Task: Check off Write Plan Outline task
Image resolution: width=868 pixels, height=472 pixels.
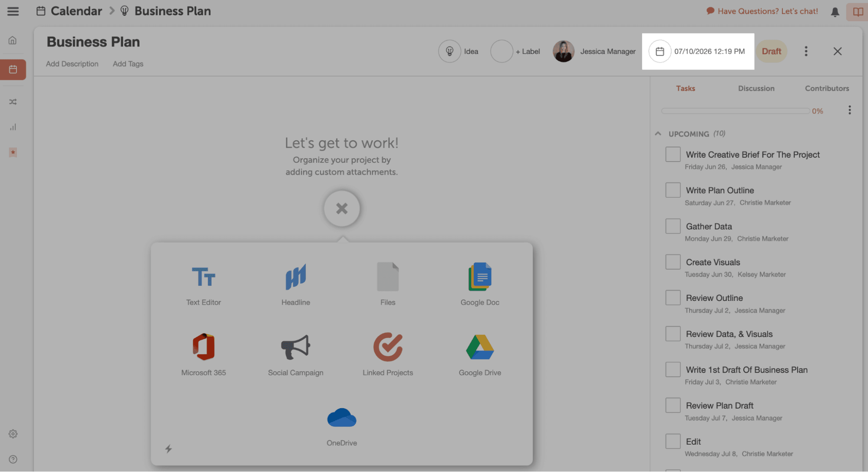Action: (673, 190)
